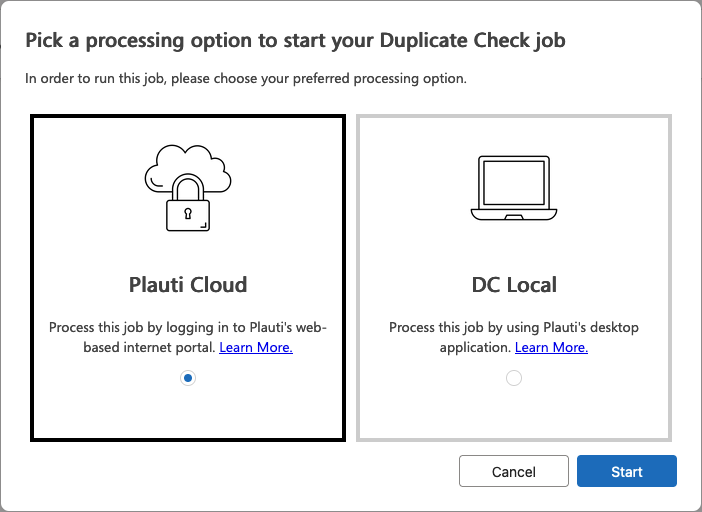
Task: Click the laptop screen in the DC Local icon
Action: [514, 183]
